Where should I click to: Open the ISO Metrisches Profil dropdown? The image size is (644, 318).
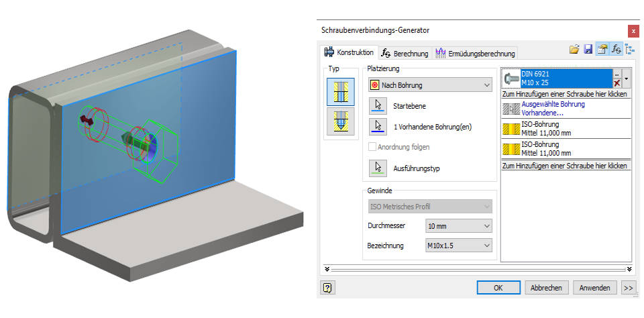(x=430, y=206)
